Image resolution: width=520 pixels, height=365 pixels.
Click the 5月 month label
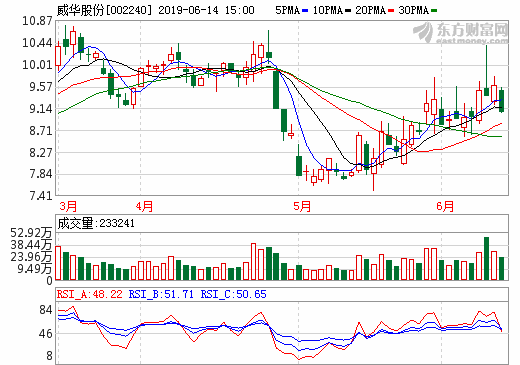click(302, 207)
